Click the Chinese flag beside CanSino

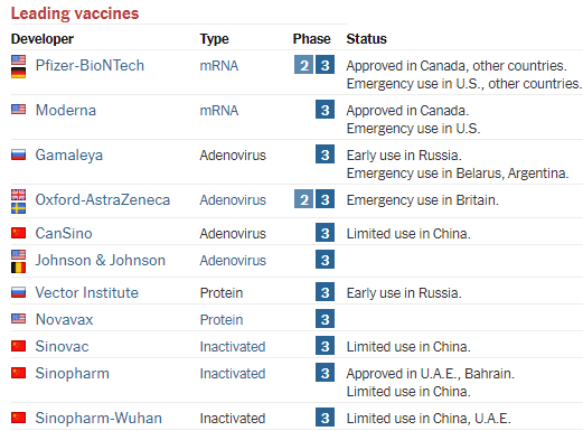18,233
